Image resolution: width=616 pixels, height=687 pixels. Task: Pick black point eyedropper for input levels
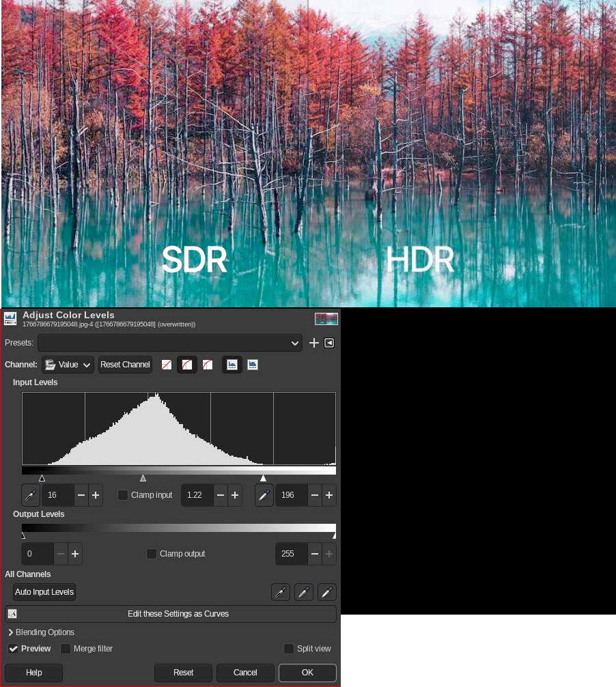pos(31,495)
